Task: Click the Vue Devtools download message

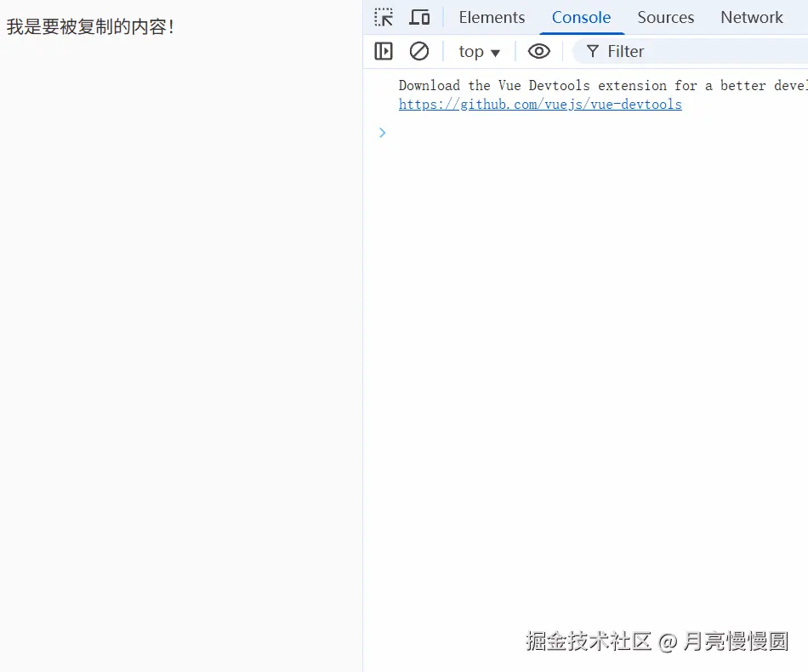Action: tap(595, 85)
